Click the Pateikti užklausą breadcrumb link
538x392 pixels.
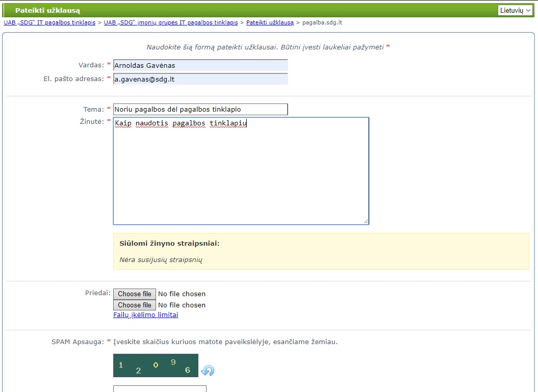[x=270, y=23]
